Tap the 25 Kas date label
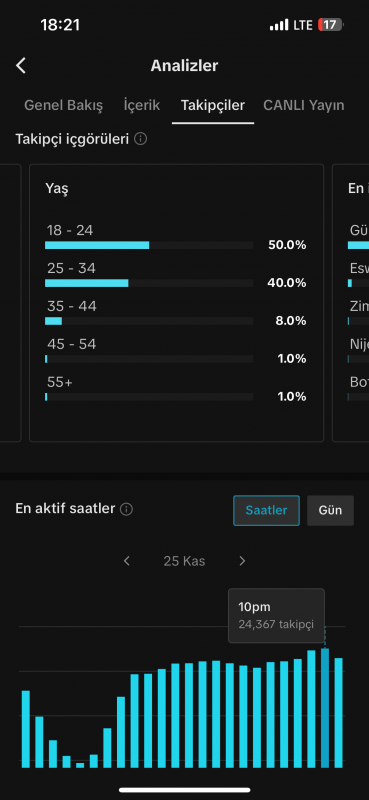Viewport: 369px width, 800px height. tap(184, 561)
